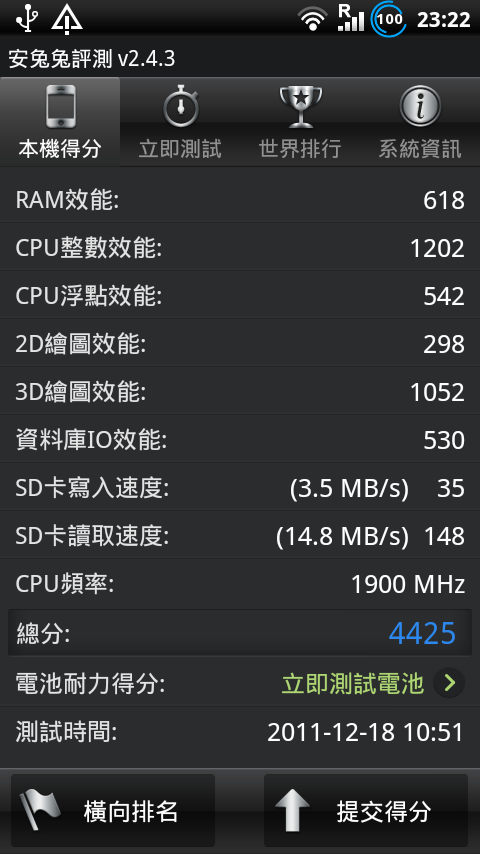Tap the 3D繪圖效能 score row

[x=240, y=392]
